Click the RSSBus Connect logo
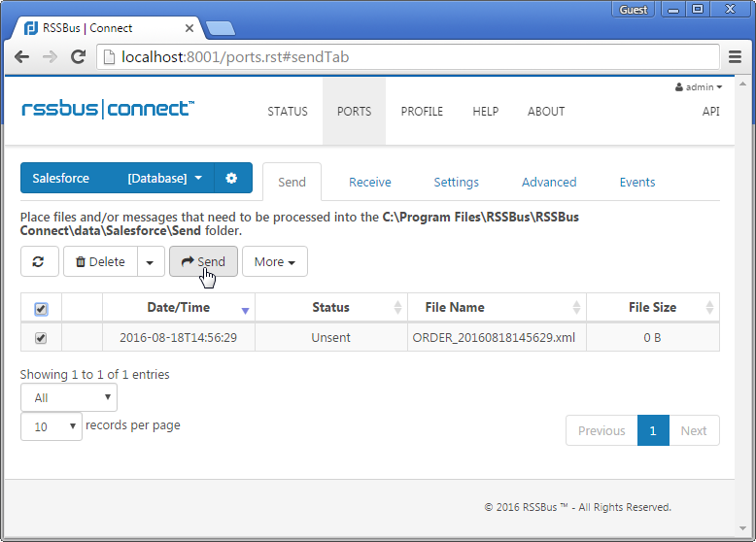Viewport: 756px width, 542px height. pyautogui.click(x=108, y=109)
